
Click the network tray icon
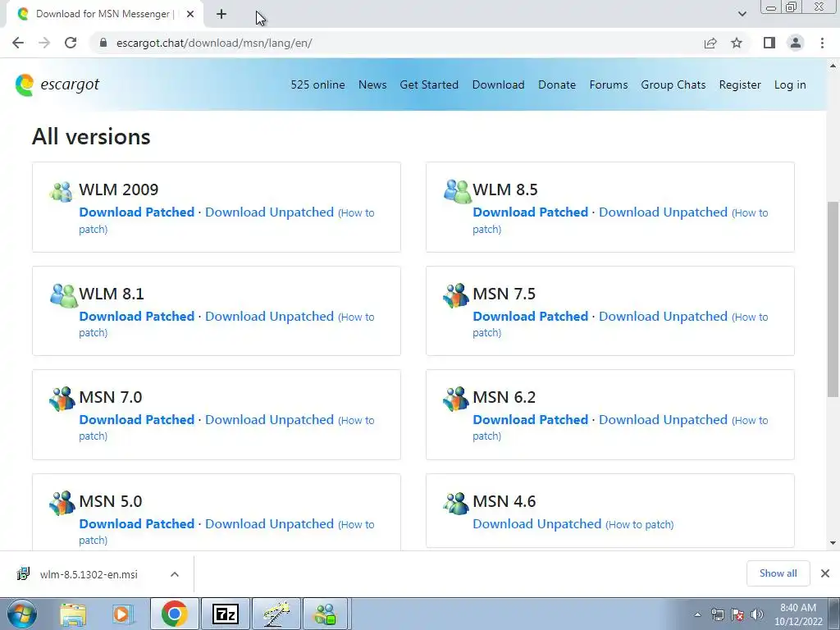tap(717, 614)
